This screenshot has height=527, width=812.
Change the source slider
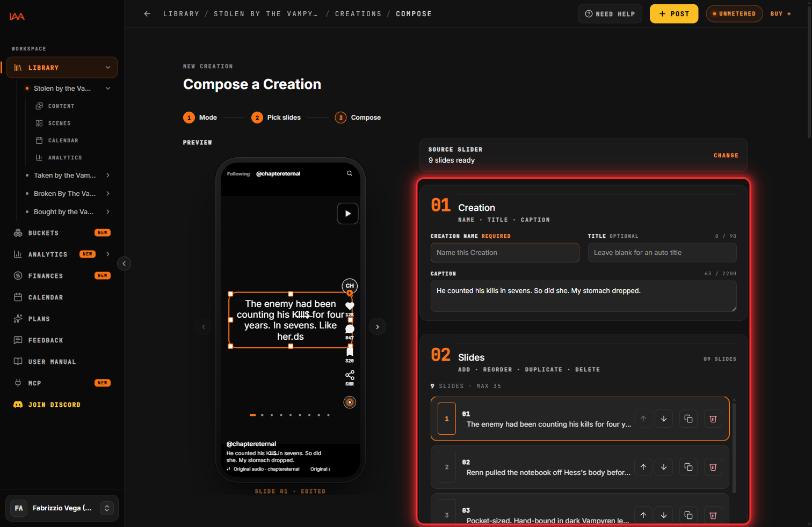pyautogui.click(x=726, y=156)
